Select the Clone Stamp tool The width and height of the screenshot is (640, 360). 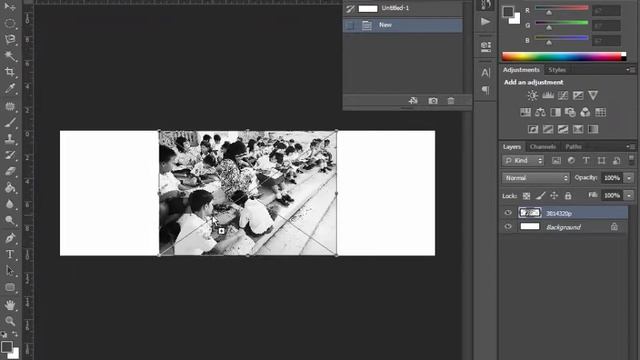(x=10, y=138)
